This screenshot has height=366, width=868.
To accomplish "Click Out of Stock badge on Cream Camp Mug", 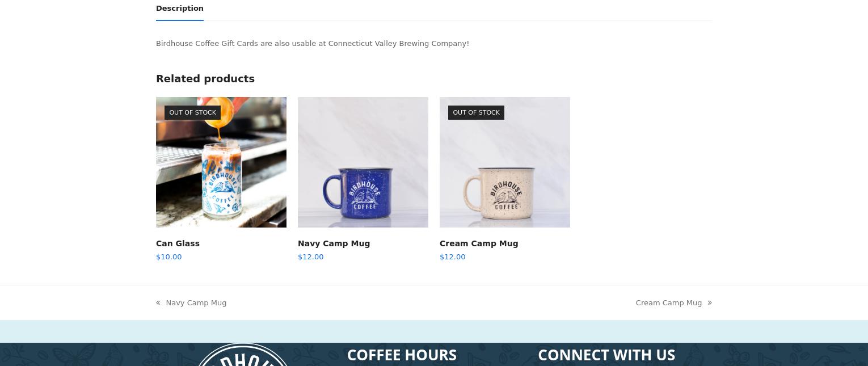I will [x=477, y=112].
